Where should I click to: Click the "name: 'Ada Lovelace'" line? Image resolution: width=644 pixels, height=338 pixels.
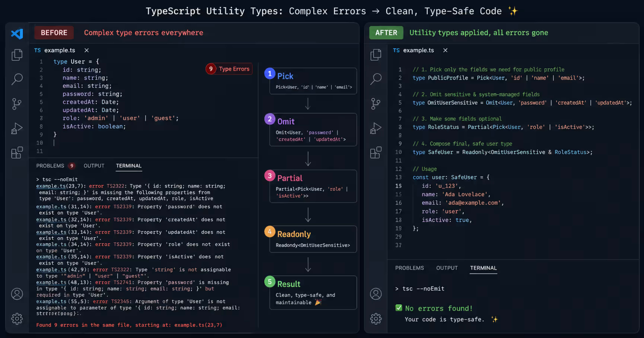pos(456,194)
